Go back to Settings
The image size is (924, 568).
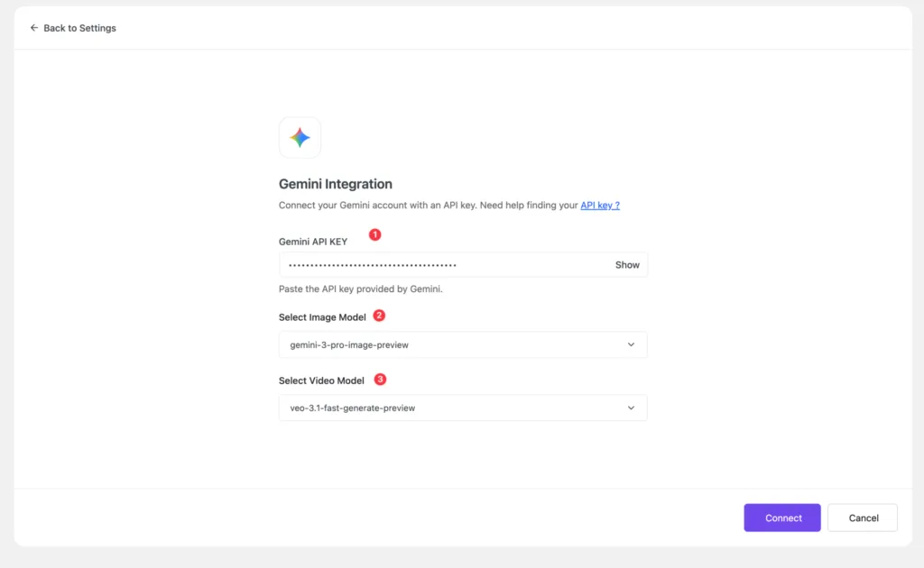point(73,28)
